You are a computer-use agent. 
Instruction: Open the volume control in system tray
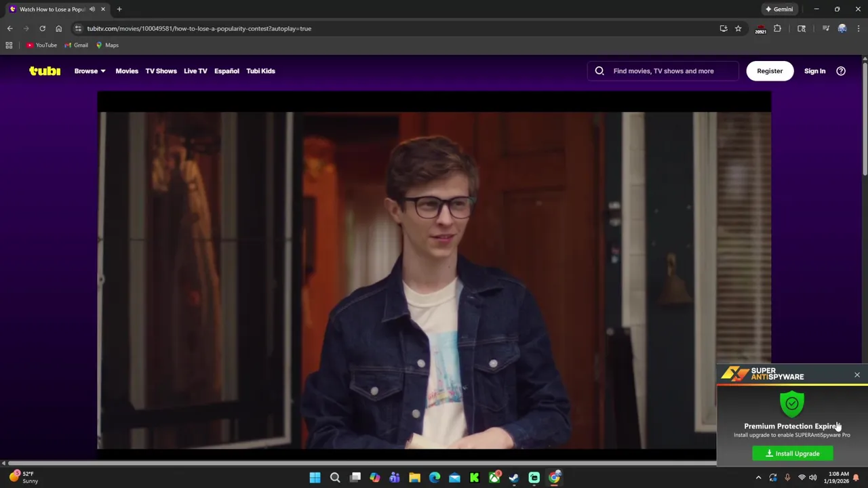[812, 478]
